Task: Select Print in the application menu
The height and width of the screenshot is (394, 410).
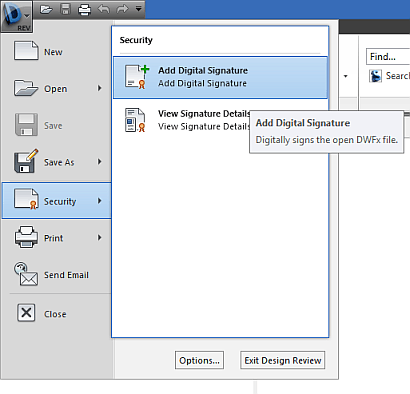Action: (57, 238)
